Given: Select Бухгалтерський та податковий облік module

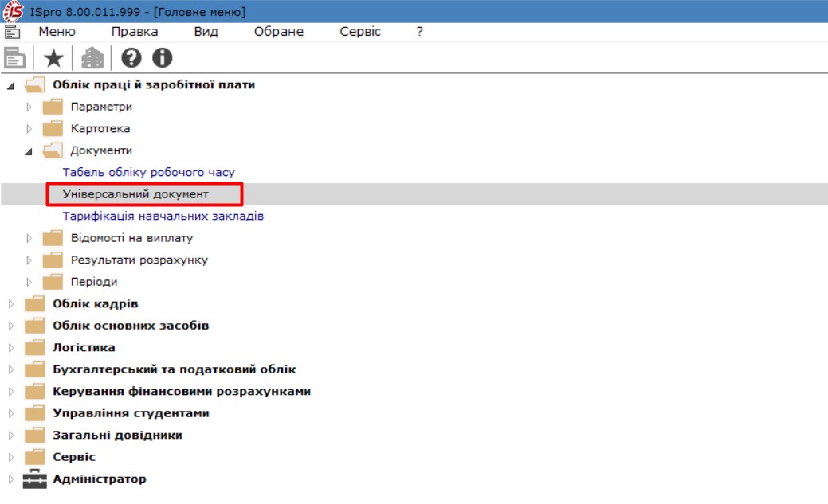Looking at the screenshot, I should 174,369.
